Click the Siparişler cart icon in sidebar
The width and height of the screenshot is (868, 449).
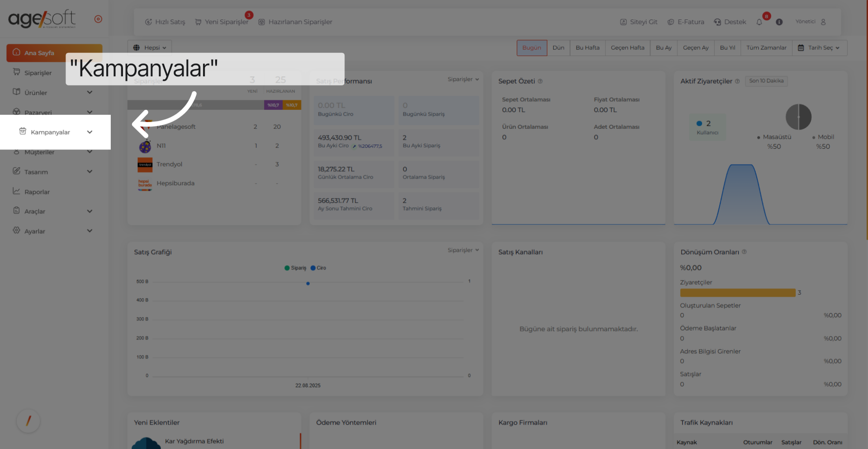coord(17,72)
